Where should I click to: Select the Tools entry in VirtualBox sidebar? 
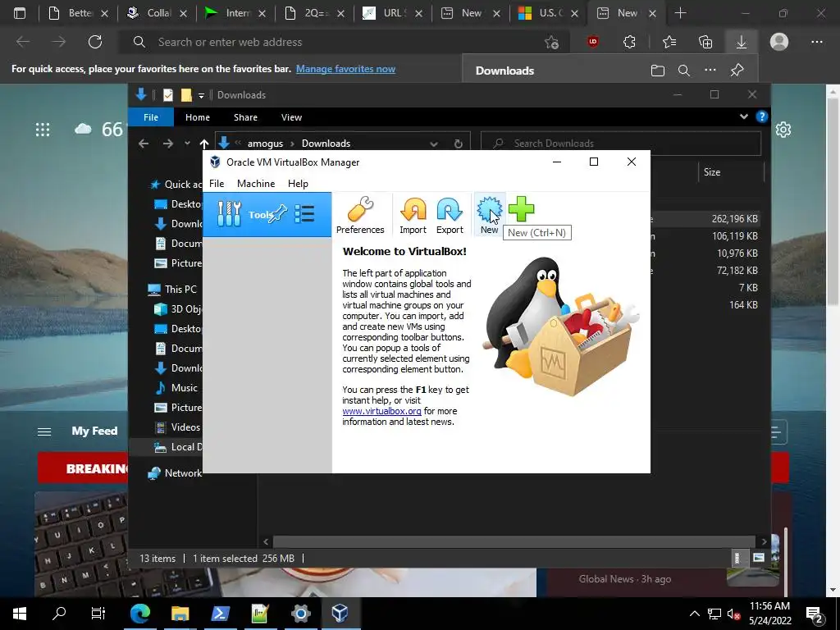267,214
